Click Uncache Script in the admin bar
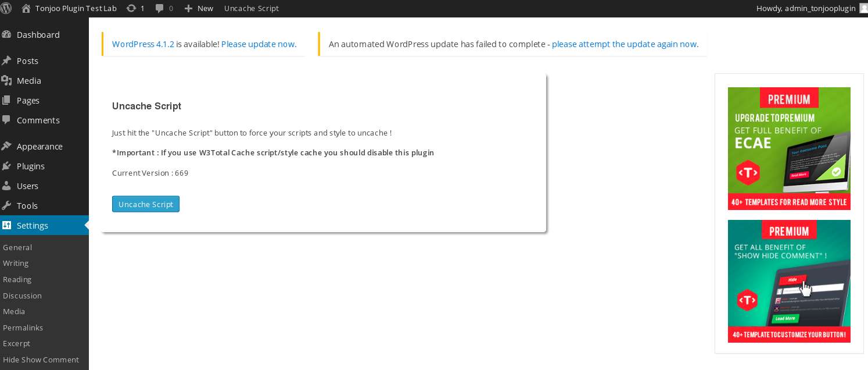This screenshot has width=868, height=370. 252,8
